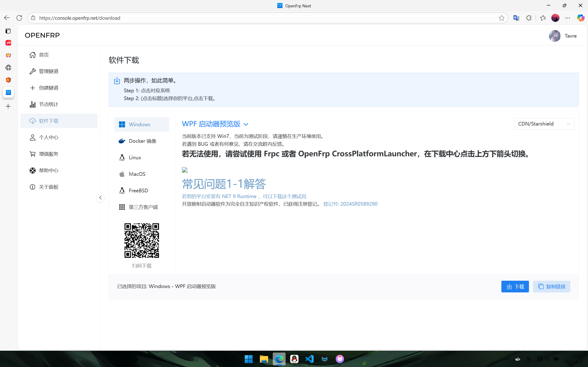The image size is (588, 367).
Task: Open the pink cat app on the taskbar
Action: coord(340,359)
